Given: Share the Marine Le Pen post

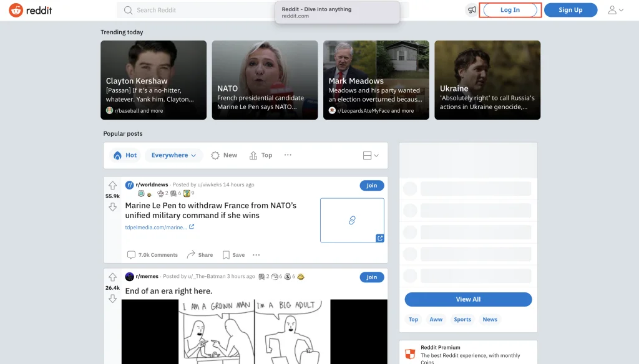Looking at the screenshot, I should (200, 255).
